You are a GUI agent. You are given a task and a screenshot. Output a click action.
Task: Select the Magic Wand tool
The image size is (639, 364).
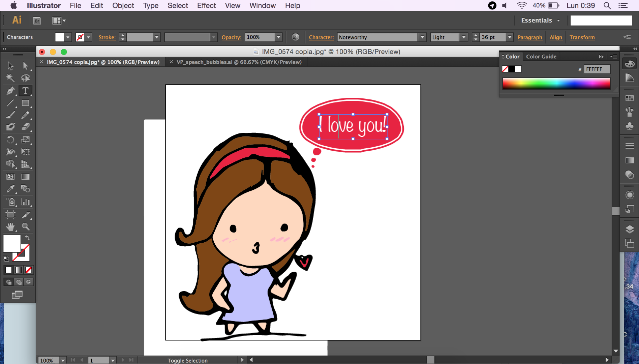[x=10, y=78]
